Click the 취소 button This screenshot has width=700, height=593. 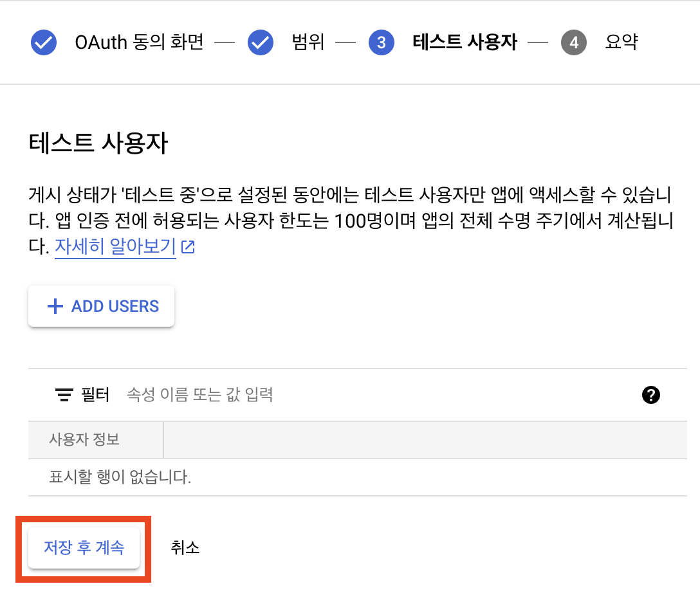[x=185, y=548]
